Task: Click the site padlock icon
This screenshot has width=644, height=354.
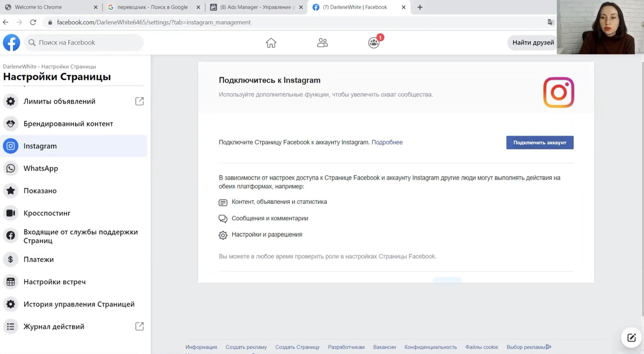Action: tap(50, 23)
